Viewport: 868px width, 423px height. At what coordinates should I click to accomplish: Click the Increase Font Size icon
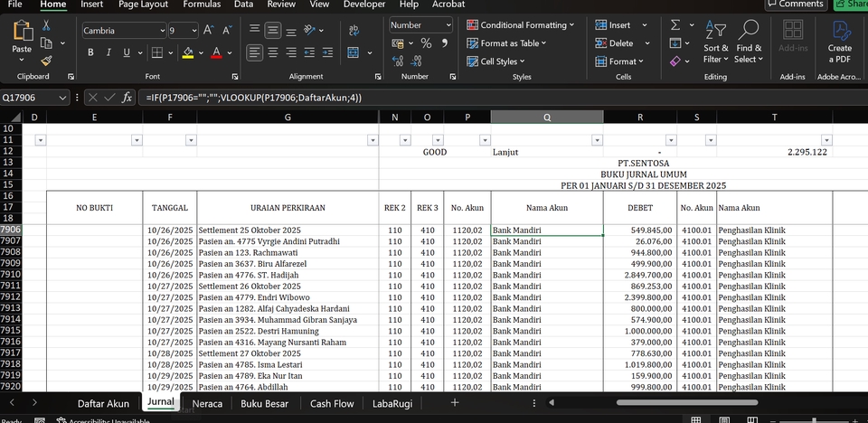click(x=209, y=31)
